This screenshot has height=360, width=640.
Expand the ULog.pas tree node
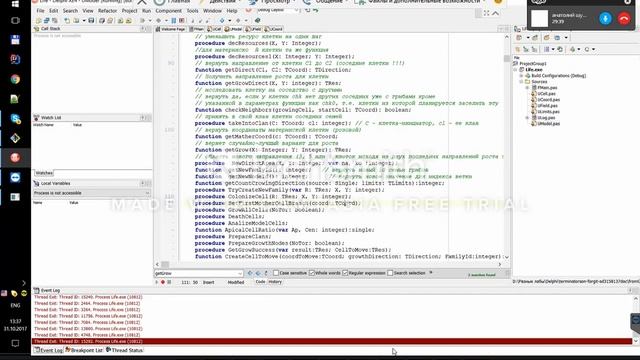(x=527, y=118)
